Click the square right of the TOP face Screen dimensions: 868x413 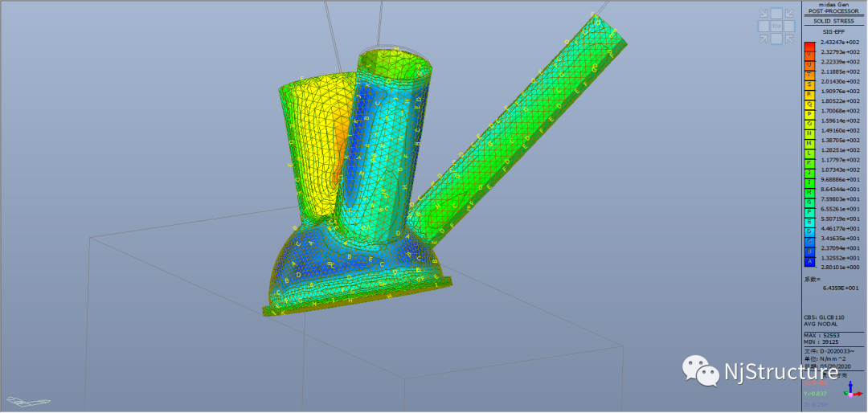789,26
